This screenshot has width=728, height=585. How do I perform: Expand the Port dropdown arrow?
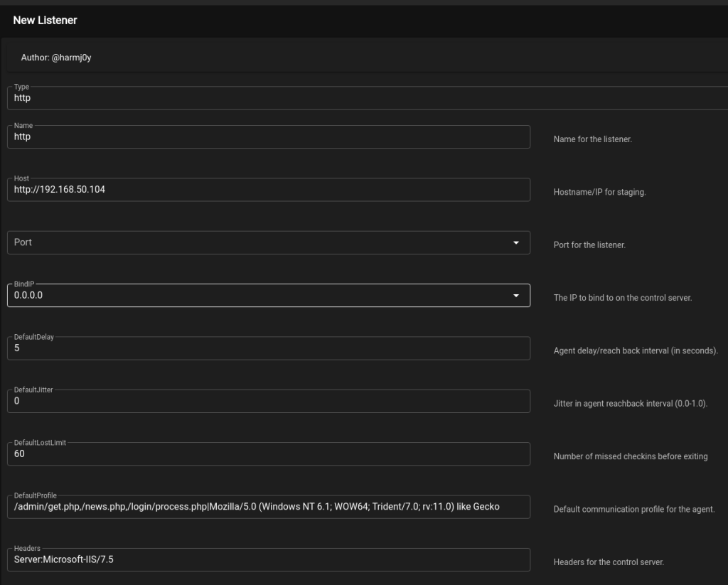(515, 242)
